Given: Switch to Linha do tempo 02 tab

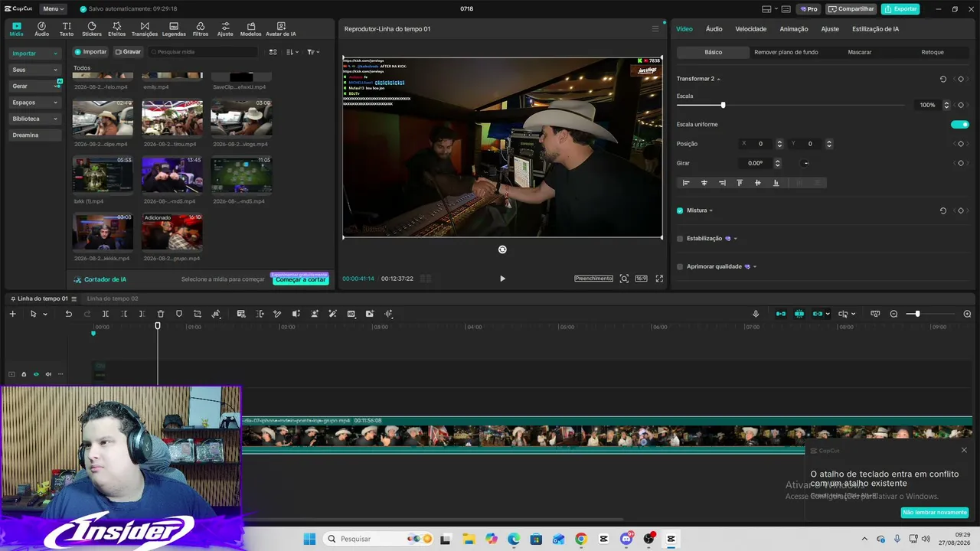Looking at the screenshot, I should tap(112, 298).
